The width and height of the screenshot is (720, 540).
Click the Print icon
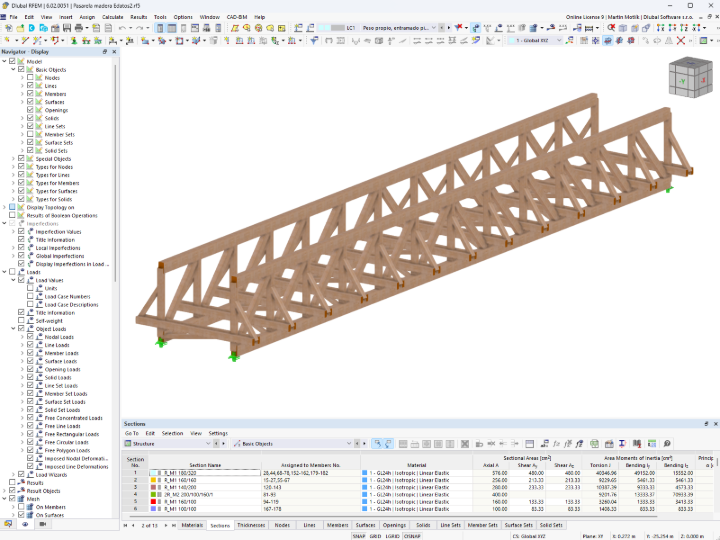pyautogui.click(x=79, y=28)
